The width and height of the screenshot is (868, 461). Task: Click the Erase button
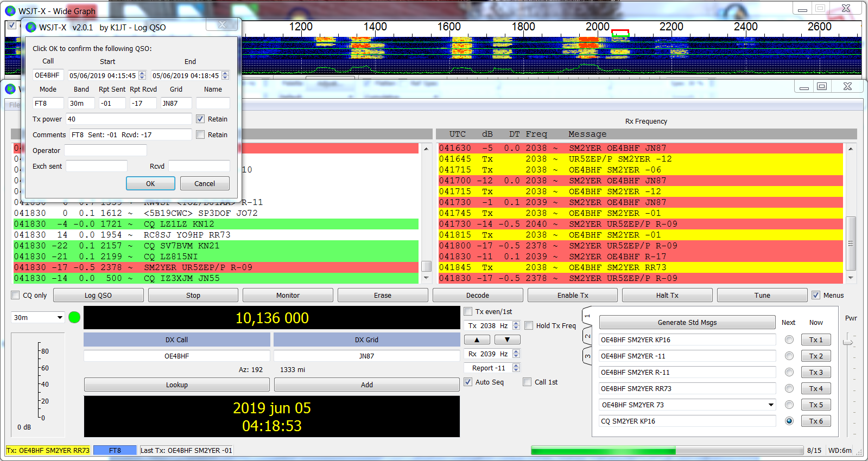point(383,295)
